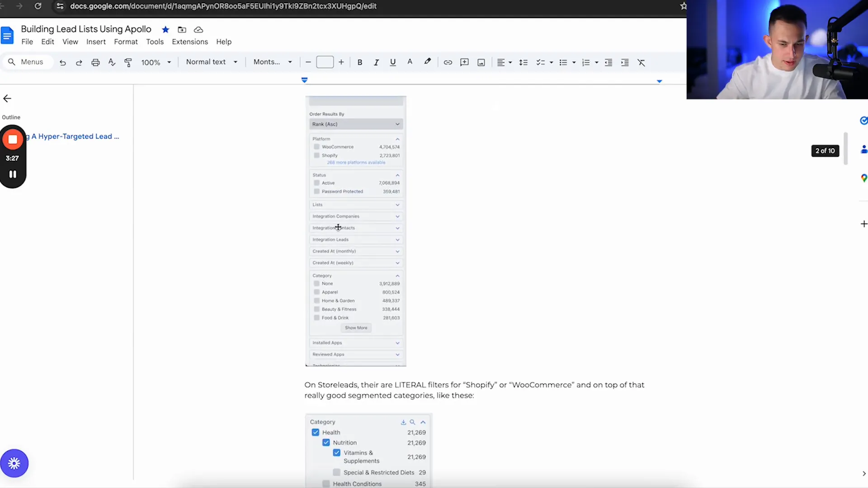
Task: Close outline with back arrow
Action: 7,99
